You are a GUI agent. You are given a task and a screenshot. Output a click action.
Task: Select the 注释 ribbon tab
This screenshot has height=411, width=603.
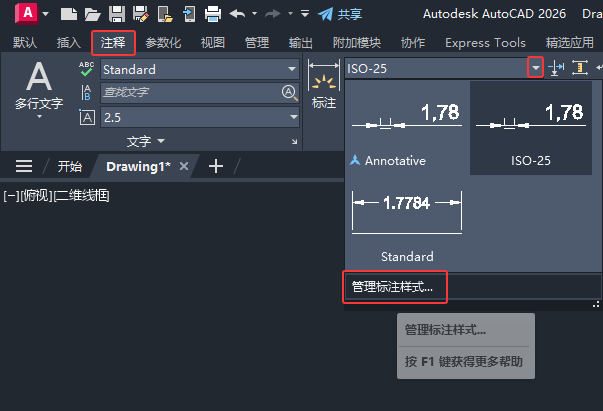pyautogui.click(x=113, y=43)
